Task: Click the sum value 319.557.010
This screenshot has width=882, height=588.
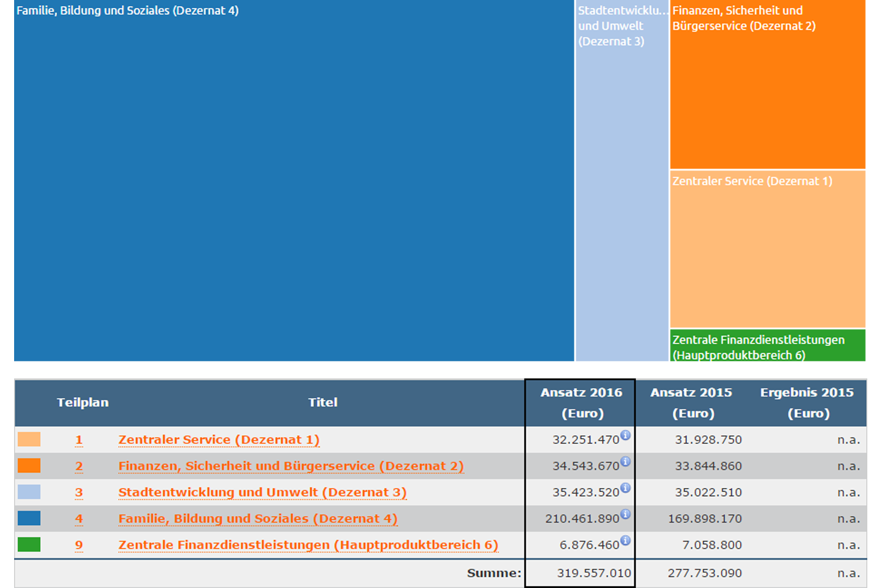Action: click(x=594, y=573)
